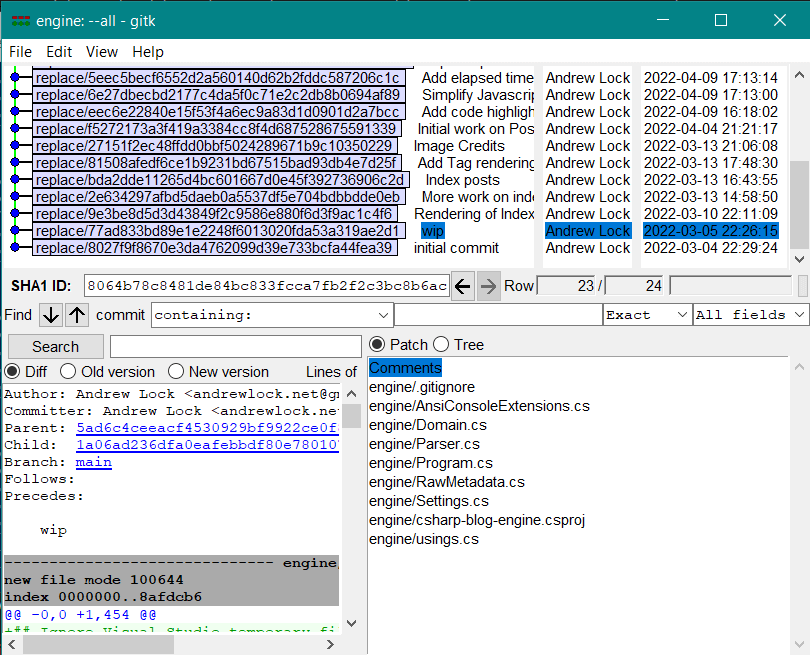Go forward with the right arrow history button
This screenshot has height=655, width=810.
tap(488, 286)
